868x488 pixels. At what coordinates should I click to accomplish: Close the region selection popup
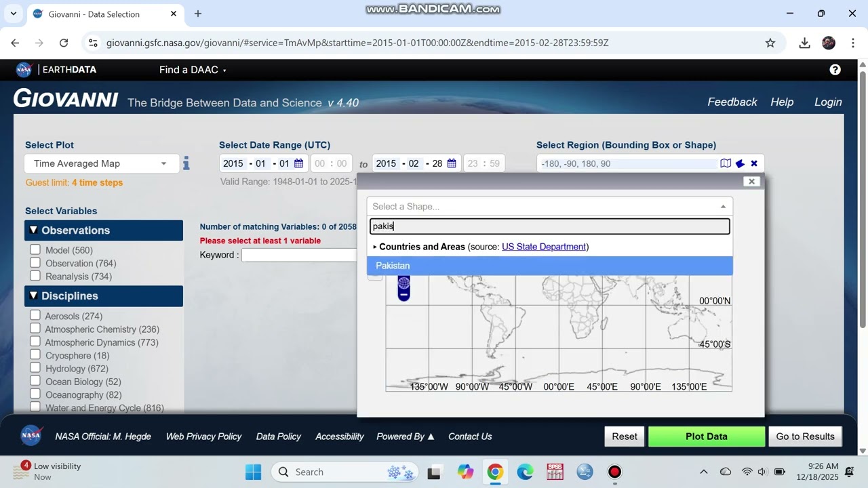coord(751,181)
